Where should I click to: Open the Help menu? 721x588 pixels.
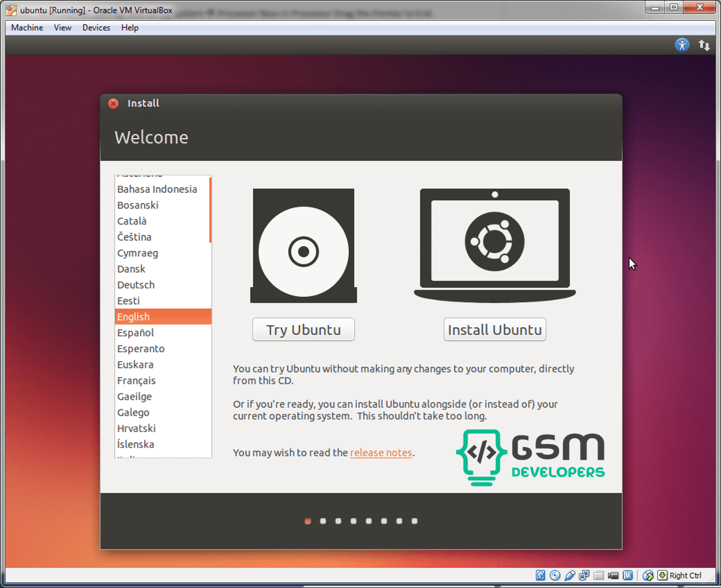[x=130, y=28]
